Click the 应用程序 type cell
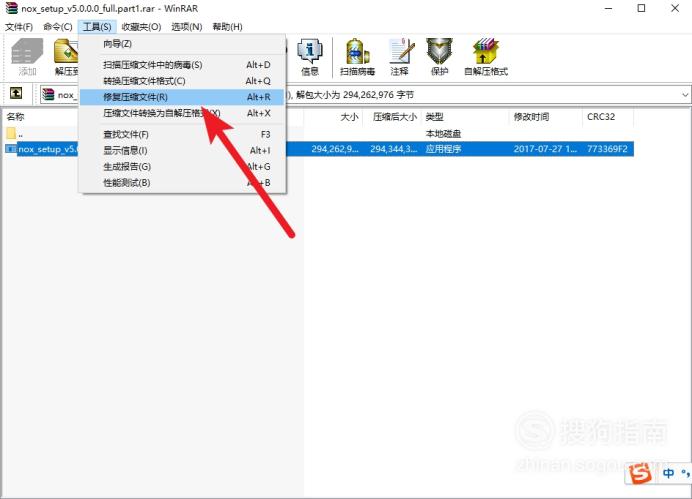This screenshot has height=499, width=692. click(443, 149)
